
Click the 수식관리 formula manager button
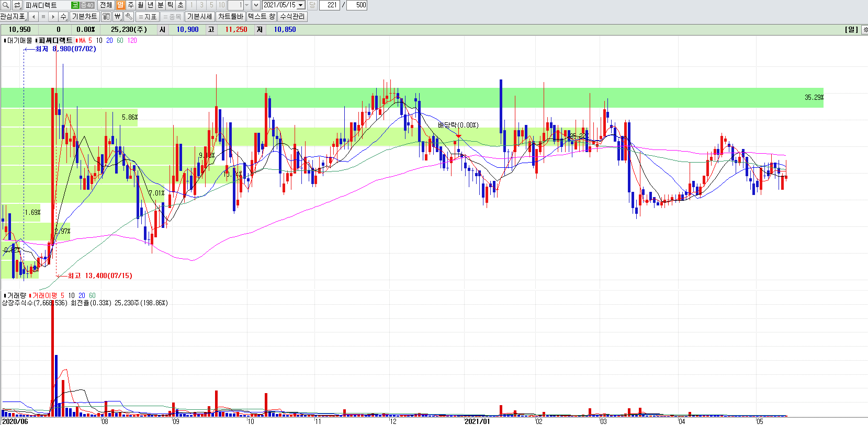[x=292, y=17]
